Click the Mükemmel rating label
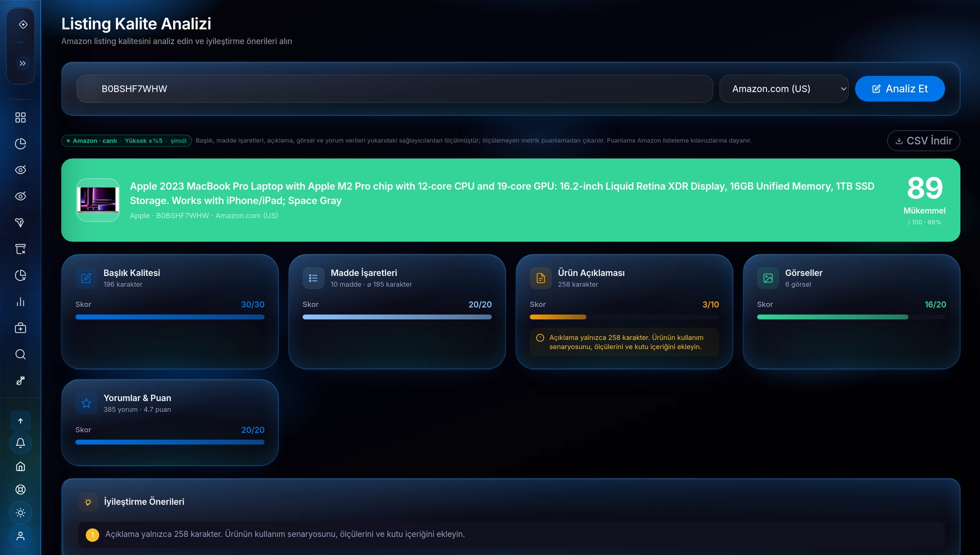The image size is (980, 555). click(924, 211)
